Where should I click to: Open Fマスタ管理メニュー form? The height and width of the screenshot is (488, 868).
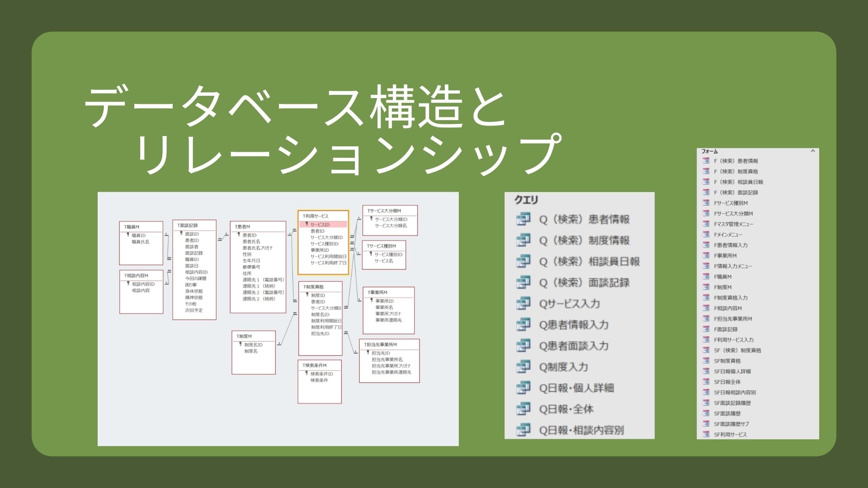tap(733, 224)
